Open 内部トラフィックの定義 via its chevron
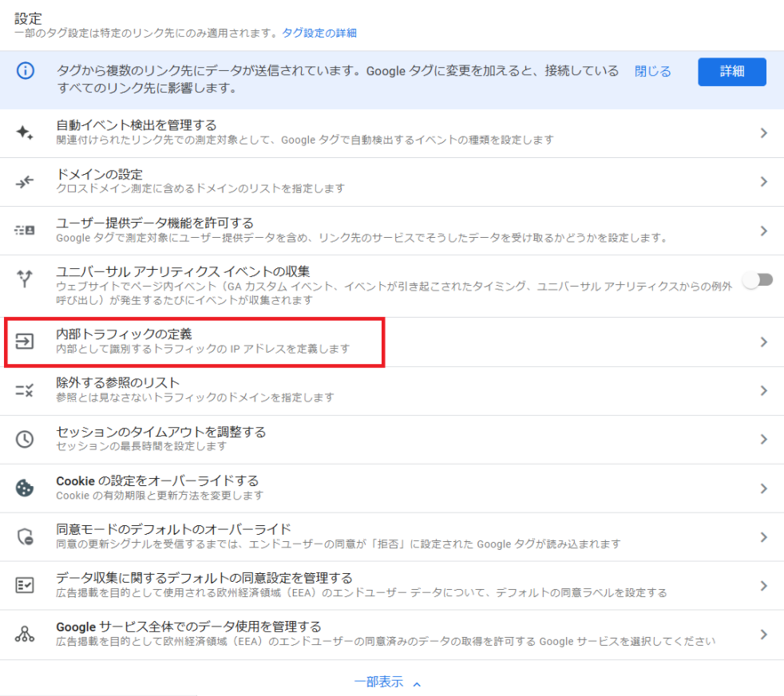 tap(763, 342)
